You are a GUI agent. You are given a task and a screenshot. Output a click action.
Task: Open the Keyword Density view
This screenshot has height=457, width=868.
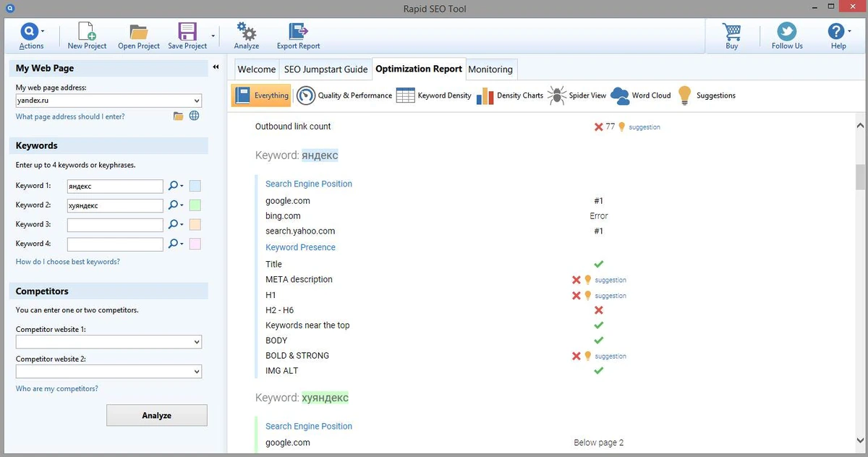coord(434,95)
